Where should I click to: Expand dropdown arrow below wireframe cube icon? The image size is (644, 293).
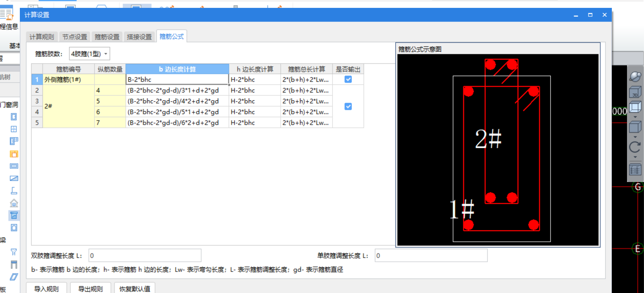pos(635,117)
